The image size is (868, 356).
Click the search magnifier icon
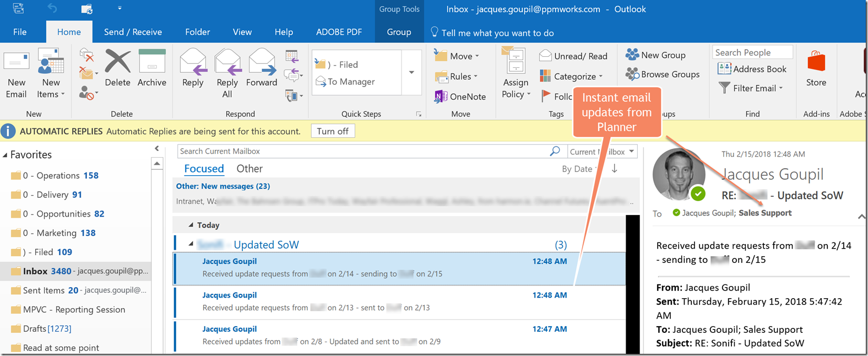tap(555, 151)
